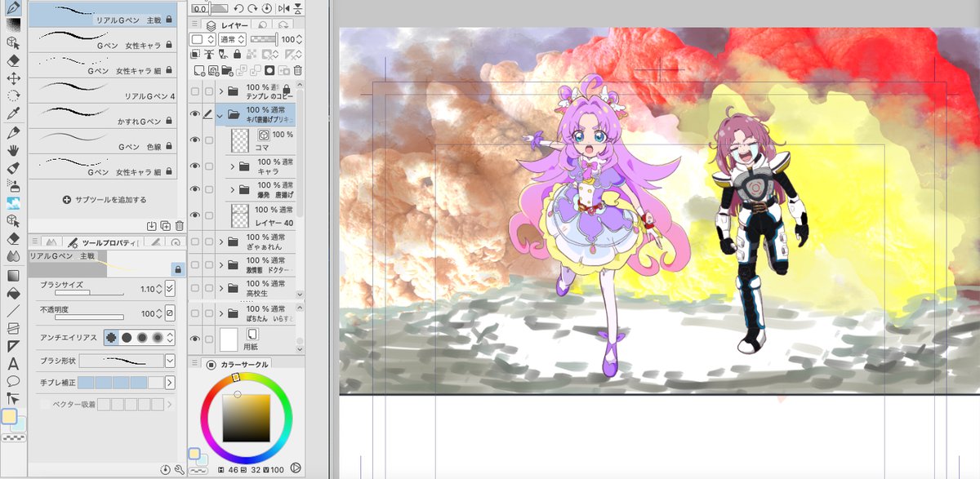
Task: Click the undo arrow icon
Action: point(238,8)
